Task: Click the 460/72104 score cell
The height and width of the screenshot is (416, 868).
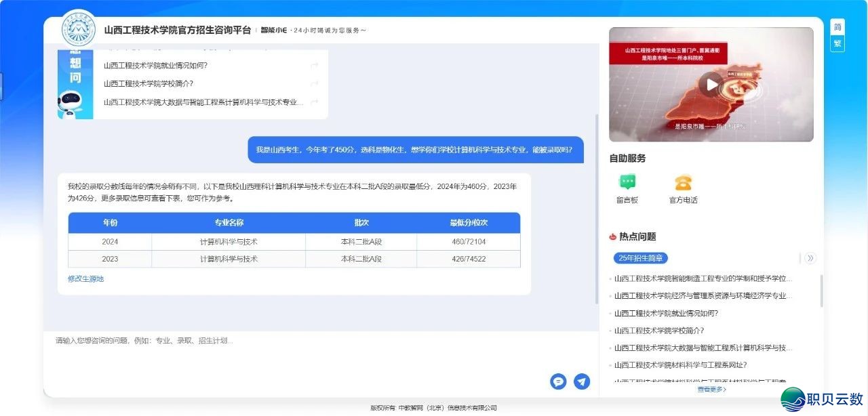Action: click(469, 242)
